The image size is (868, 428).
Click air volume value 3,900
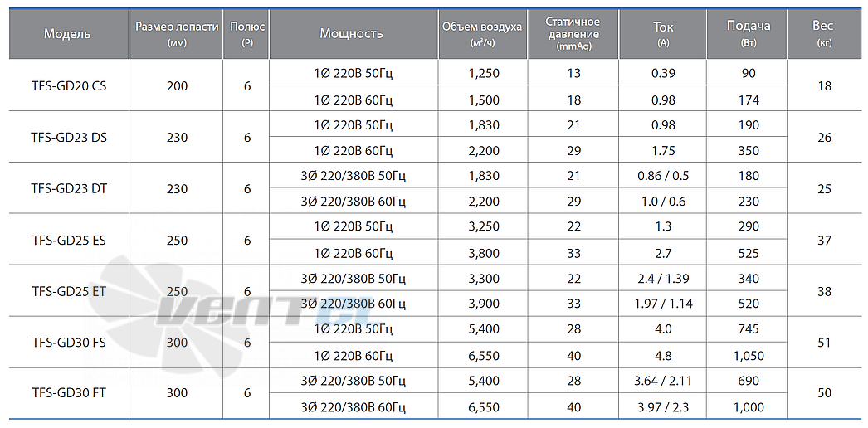coord(484,304)
